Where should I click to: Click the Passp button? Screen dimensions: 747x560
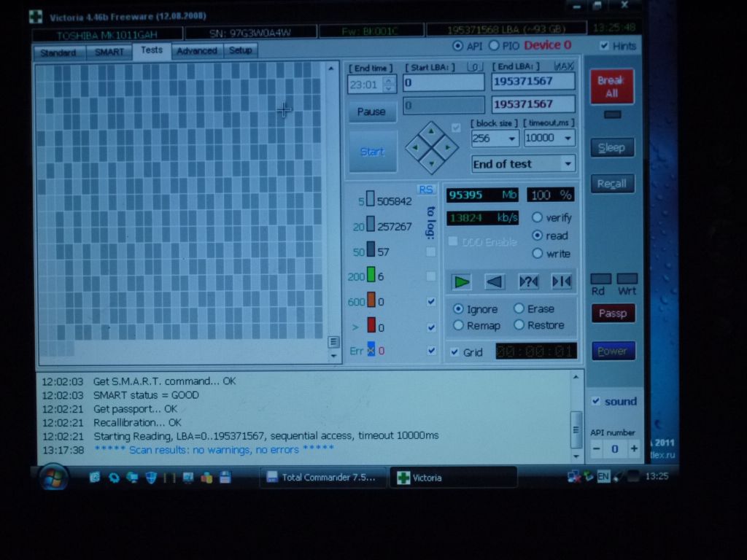click(x=613, y=314)
